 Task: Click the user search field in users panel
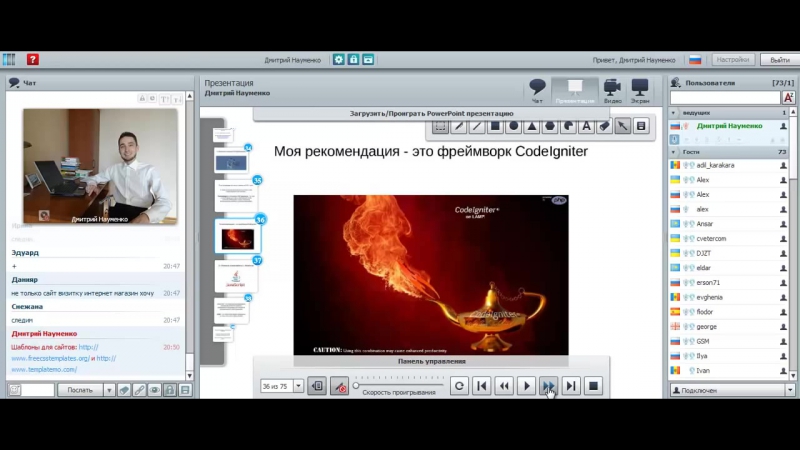tap(725, 97)
